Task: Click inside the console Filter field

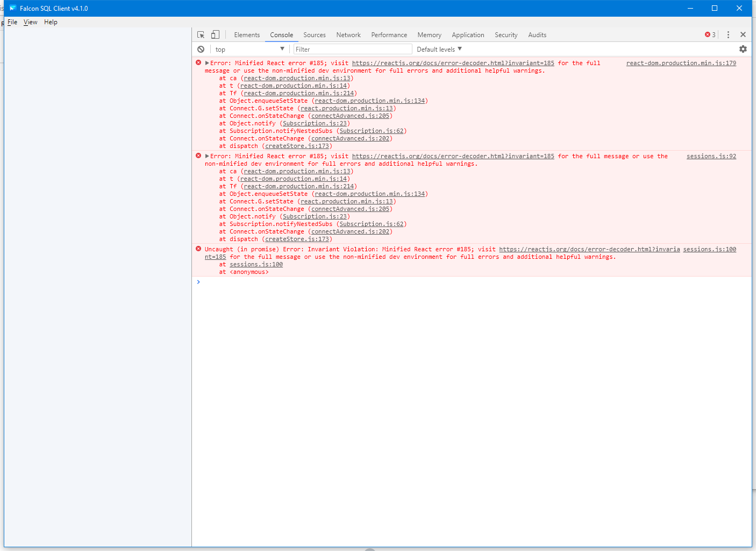Action: (x=350, y=49)
